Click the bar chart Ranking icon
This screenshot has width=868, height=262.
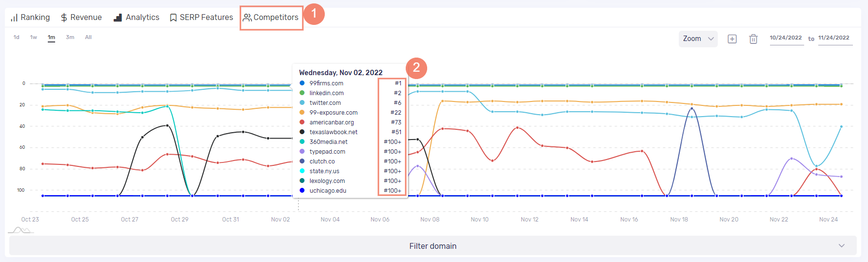click(14, 18)
